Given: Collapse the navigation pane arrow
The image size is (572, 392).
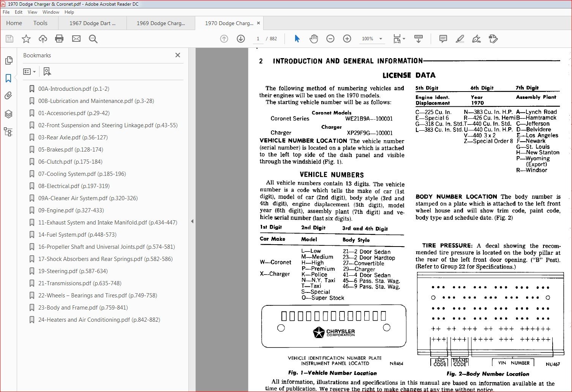Looking at the screenshot, I should point(192,221).
